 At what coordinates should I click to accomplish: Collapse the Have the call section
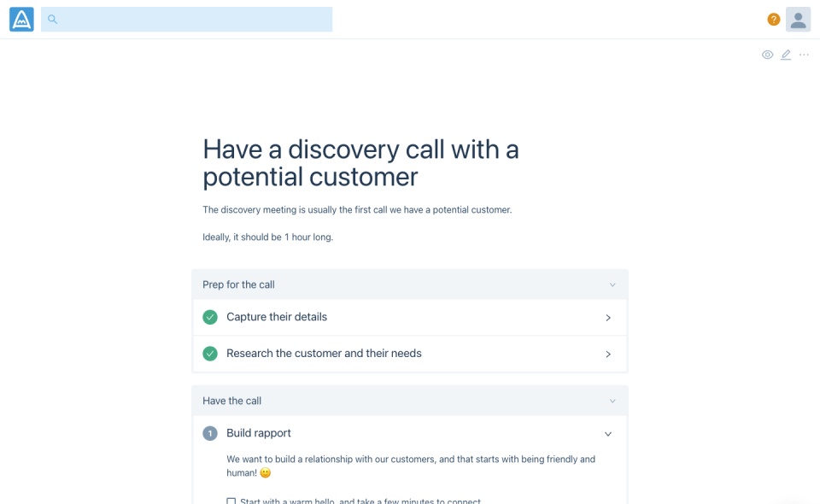tap(612, 401)
